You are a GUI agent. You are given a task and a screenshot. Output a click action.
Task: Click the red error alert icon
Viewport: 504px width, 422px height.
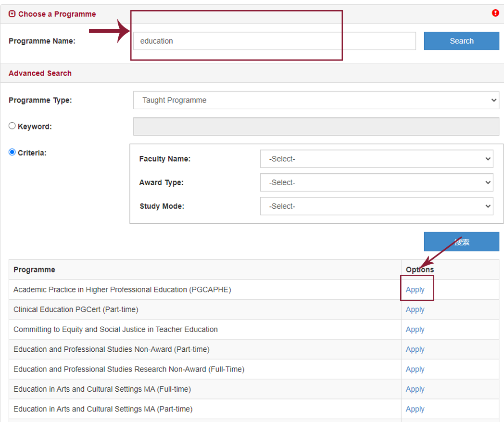495,13
